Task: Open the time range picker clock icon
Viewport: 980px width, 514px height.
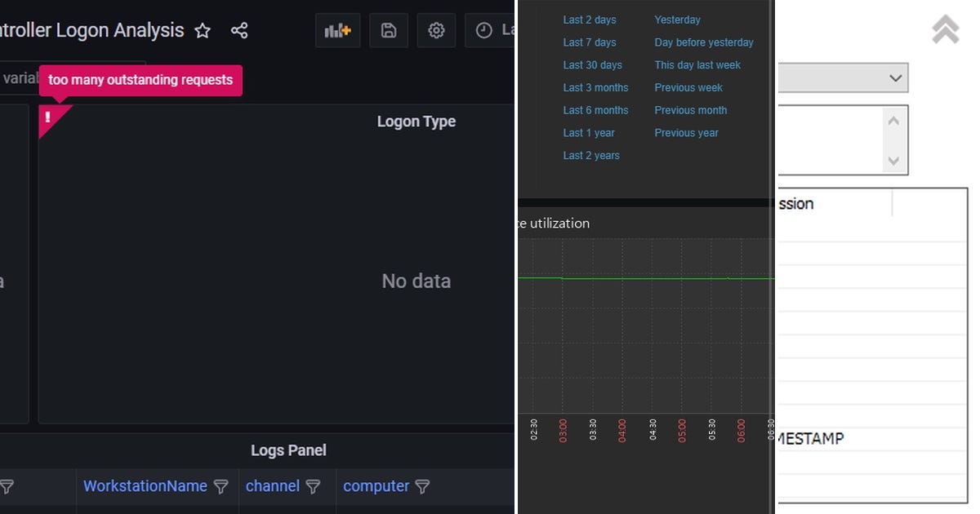Action: pyautogui.click(x=485, y=29)
